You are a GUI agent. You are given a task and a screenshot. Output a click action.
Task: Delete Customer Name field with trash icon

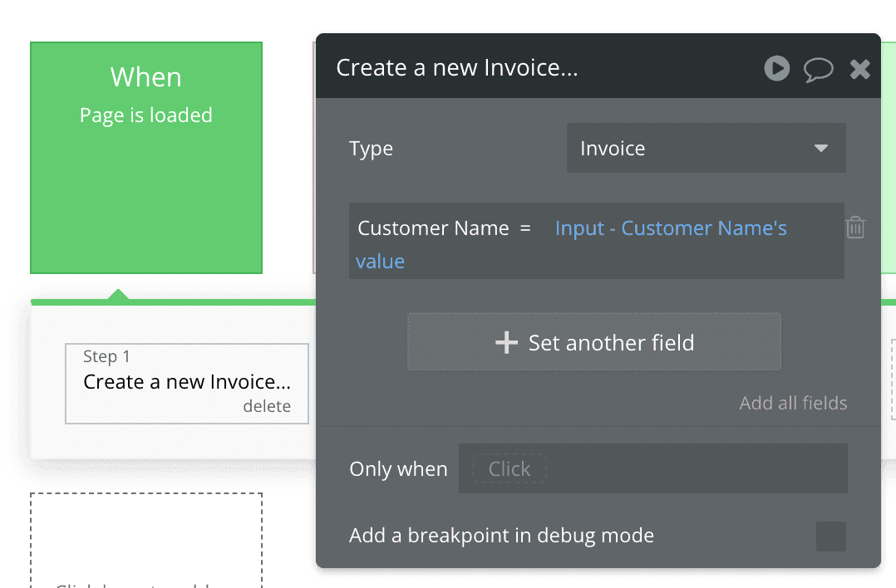click(x=855, y=228)
